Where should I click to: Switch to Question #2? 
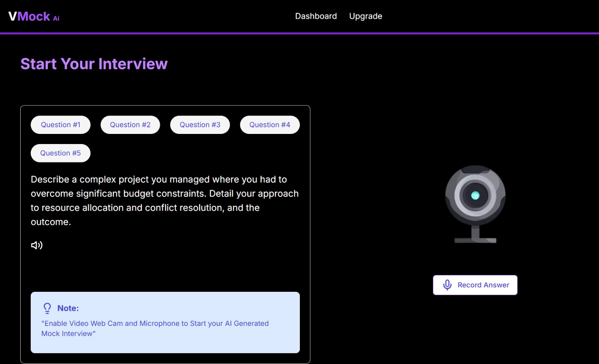[130, 125]
